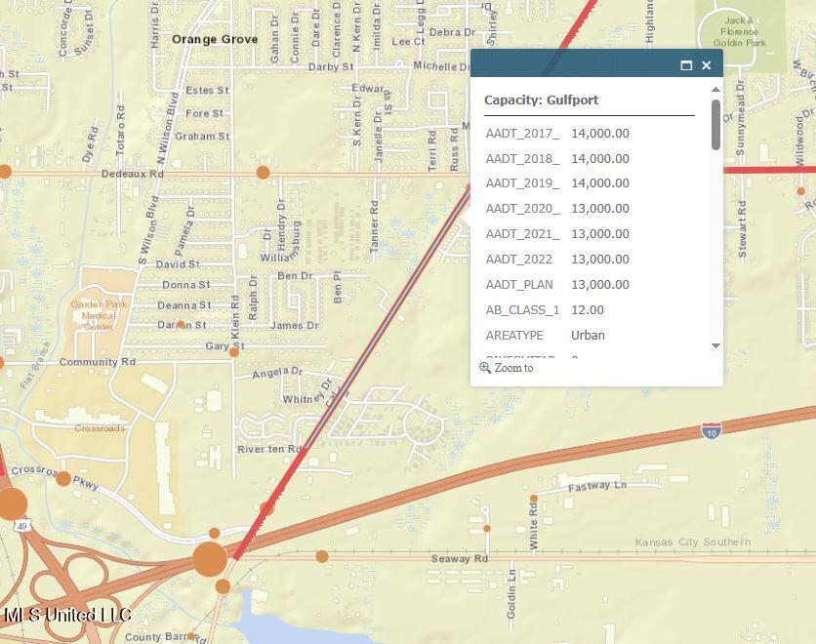
Task: Click the Orange Grove map label
Action: pos(215,40)
